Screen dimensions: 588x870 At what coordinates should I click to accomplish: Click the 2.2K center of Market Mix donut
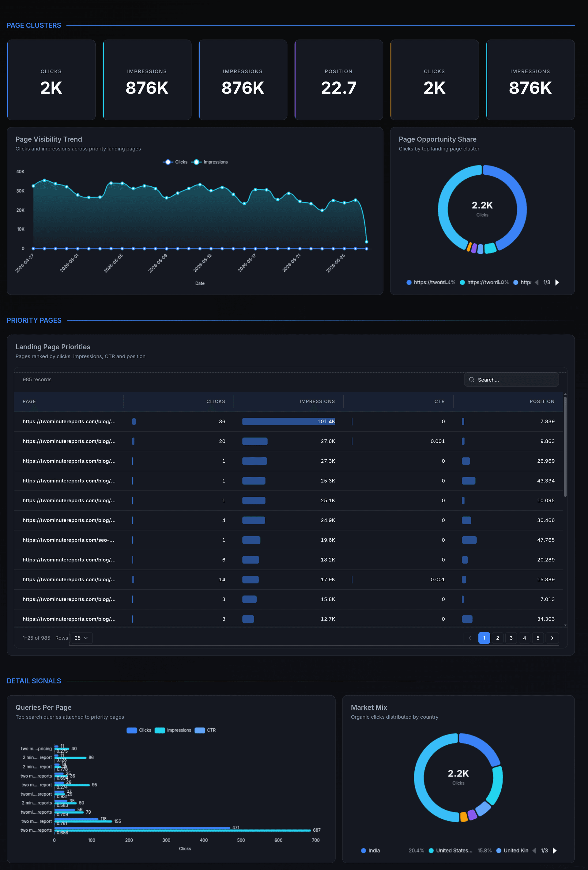point(458,773)
